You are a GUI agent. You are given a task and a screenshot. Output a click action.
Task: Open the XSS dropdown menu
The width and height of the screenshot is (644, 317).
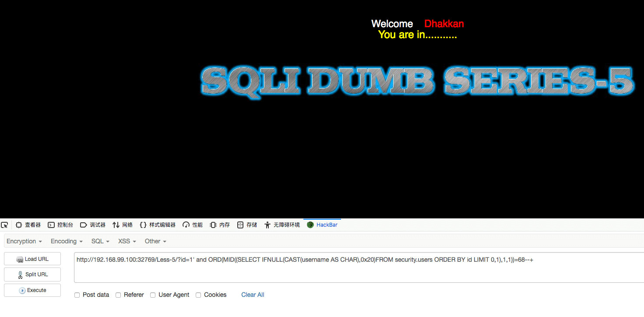(x=127, y=241)
